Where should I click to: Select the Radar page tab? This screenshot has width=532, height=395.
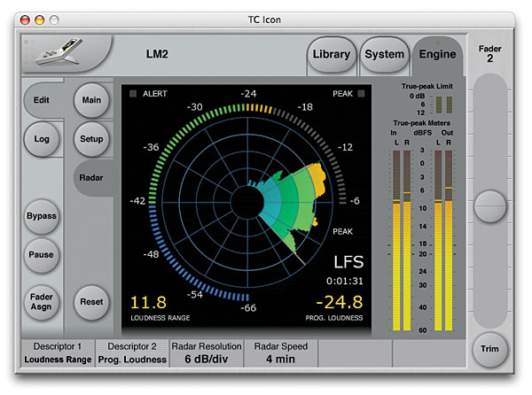tap(91, 177)
